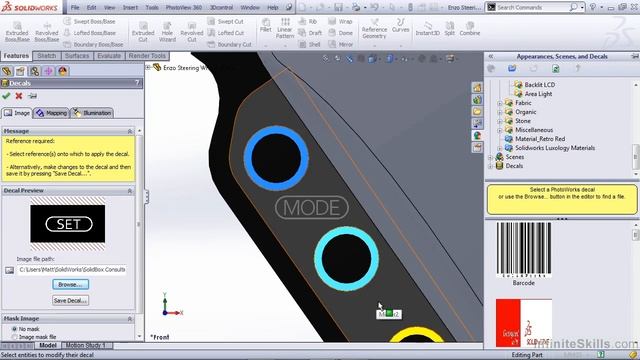
Task: Switch to the Evaluate tab
Action: [x=109, y=56]
